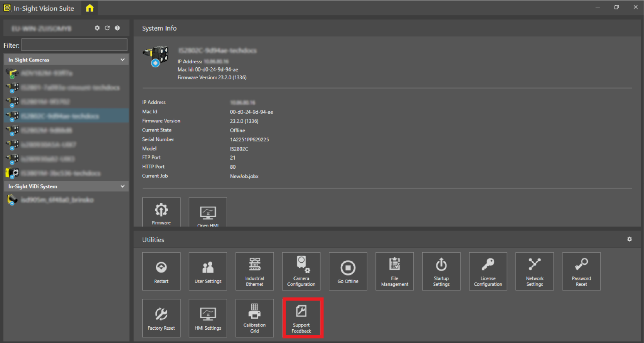Open User Settings utility

click(208, 271)
